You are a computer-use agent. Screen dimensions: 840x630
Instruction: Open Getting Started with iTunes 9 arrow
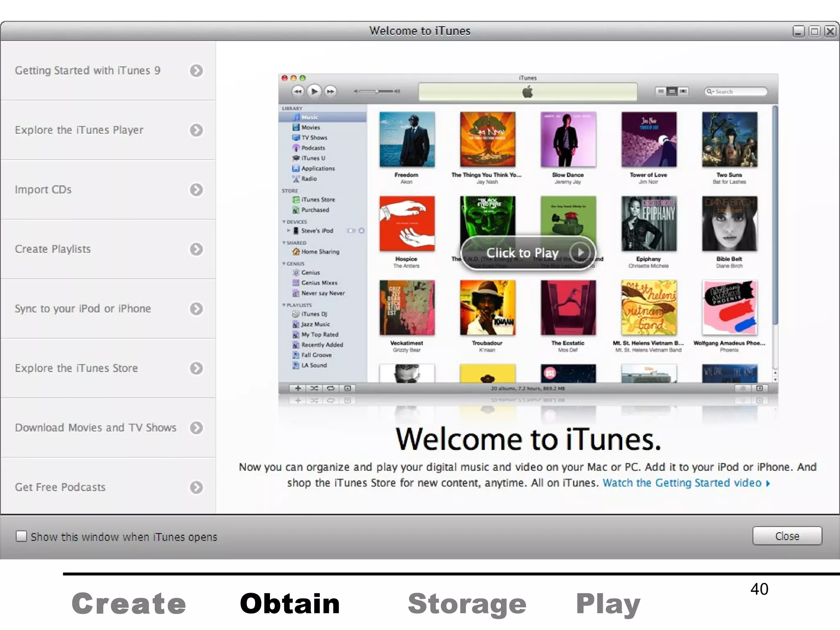[x=196, y=71]
